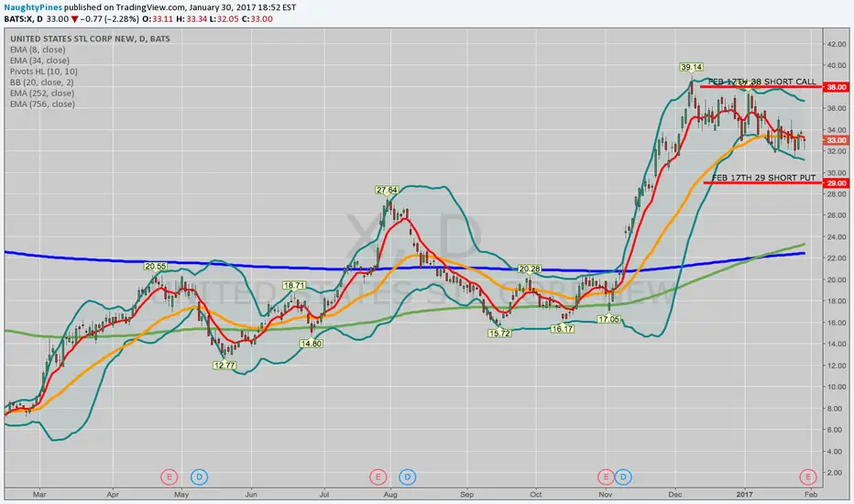Click the 20.55 pivot high label
Image resolution: width=854 pixels, height=504 pixels.
click(155, 267)
